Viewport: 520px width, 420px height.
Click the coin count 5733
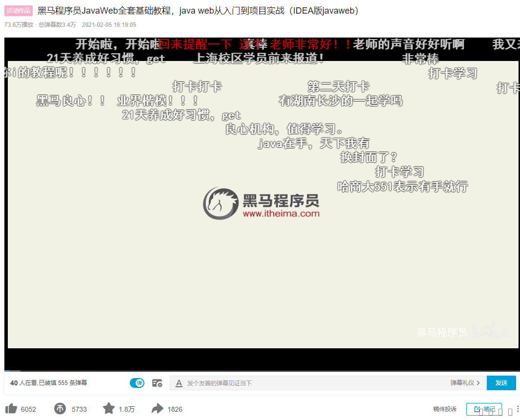[79, 409]
